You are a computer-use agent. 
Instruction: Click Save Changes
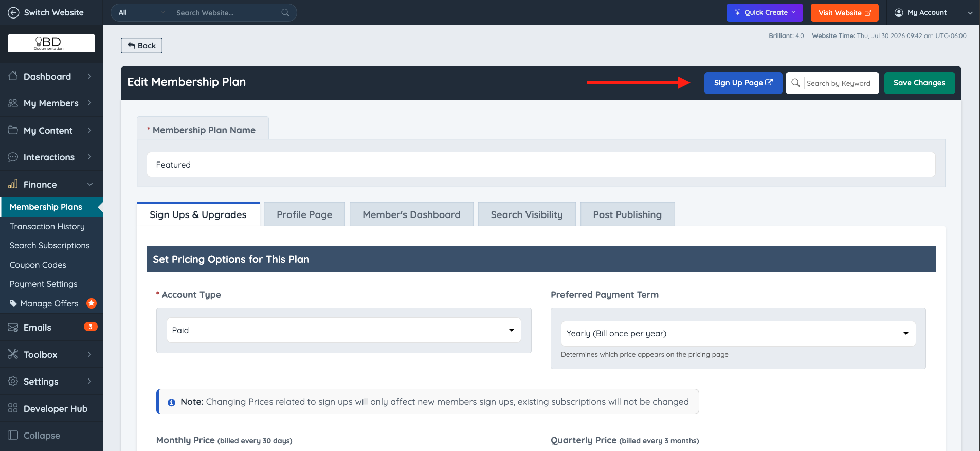[x=919, y=83]
